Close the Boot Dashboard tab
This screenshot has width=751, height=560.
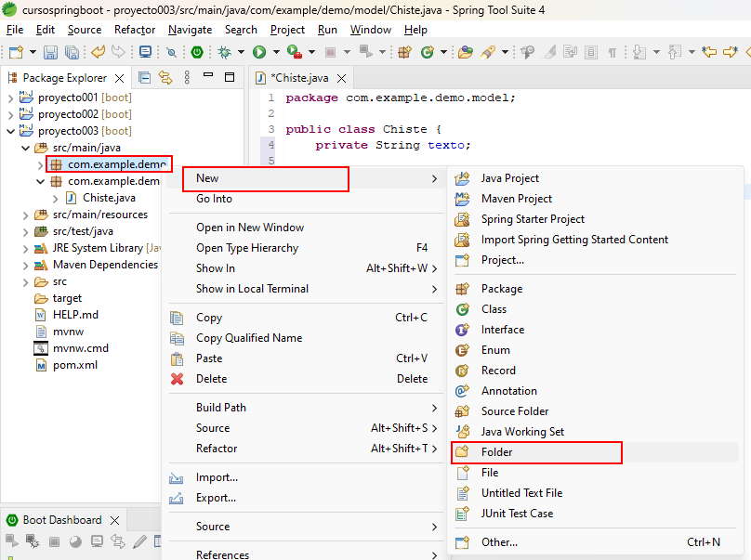[x=115, y=520]
